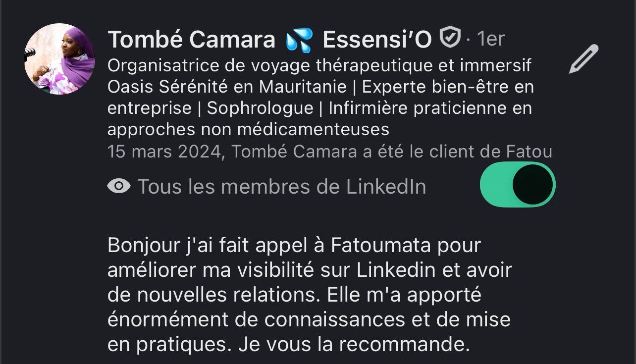Open Tombé Camara Essensi'O profile link
The image size is (636, 364).
coord(248,38)
